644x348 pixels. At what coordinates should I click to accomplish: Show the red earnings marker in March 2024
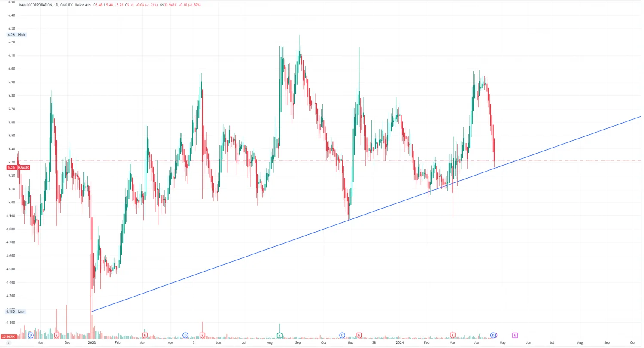coord(453,335)
